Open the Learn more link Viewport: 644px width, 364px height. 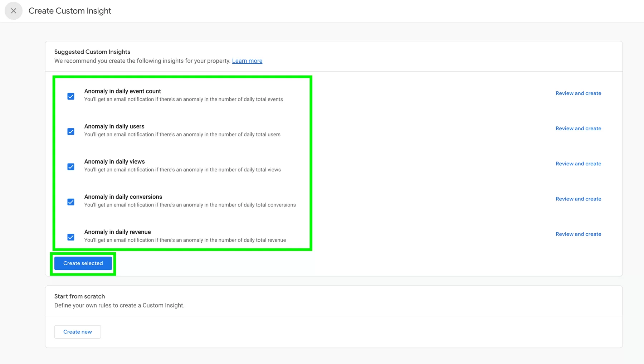[x=247, y=61]
